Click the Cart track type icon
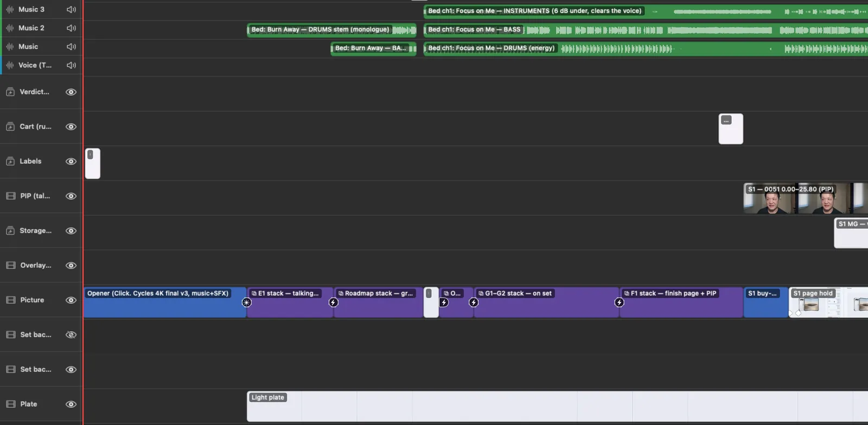Viewport: 868px width, 425px height. (x=10, y=126)
